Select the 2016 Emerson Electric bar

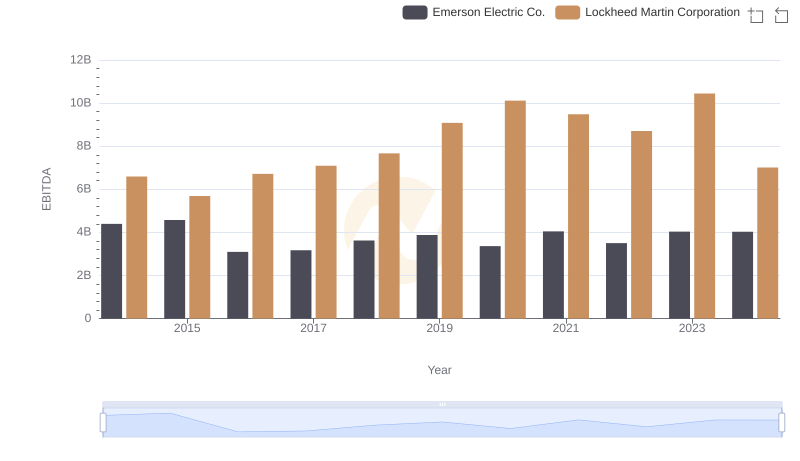238,285
